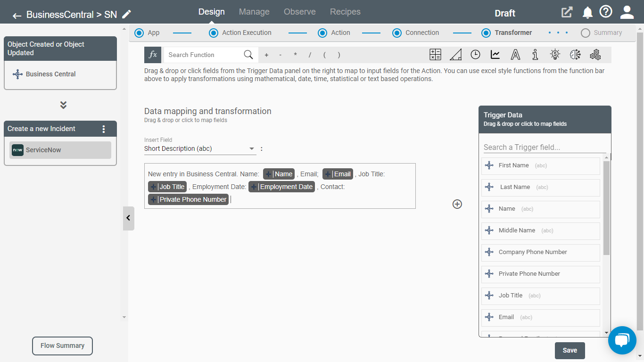Select the Transformer step radio
Screen dimensions: 644x362
[486, 33]
